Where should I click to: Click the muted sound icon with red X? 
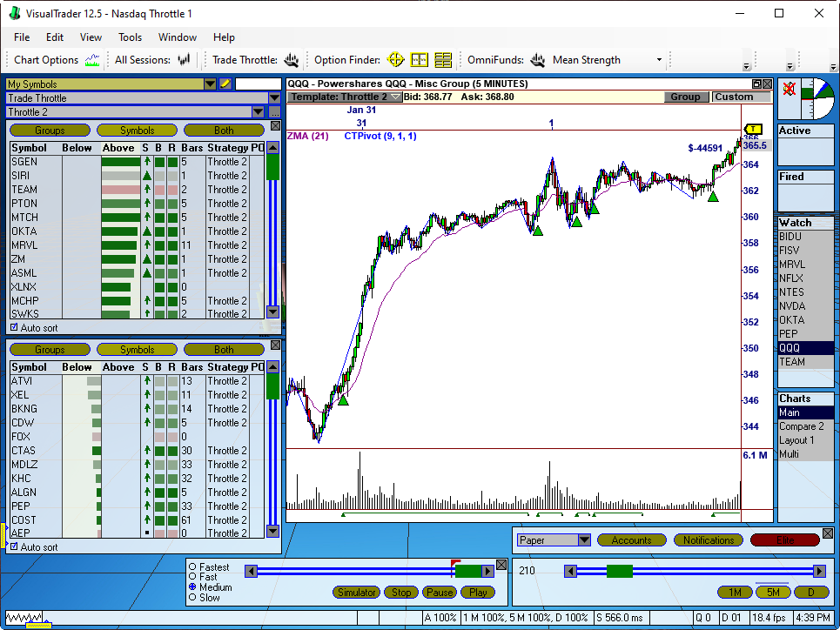pyautogui.click(x=789, y=89)
